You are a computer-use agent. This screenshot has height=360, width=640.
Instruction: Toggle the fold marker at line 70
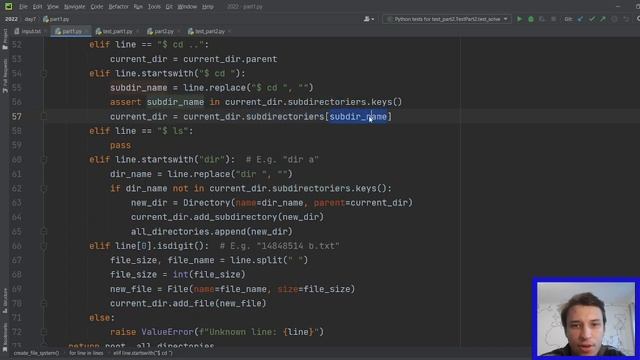point(44,304)
